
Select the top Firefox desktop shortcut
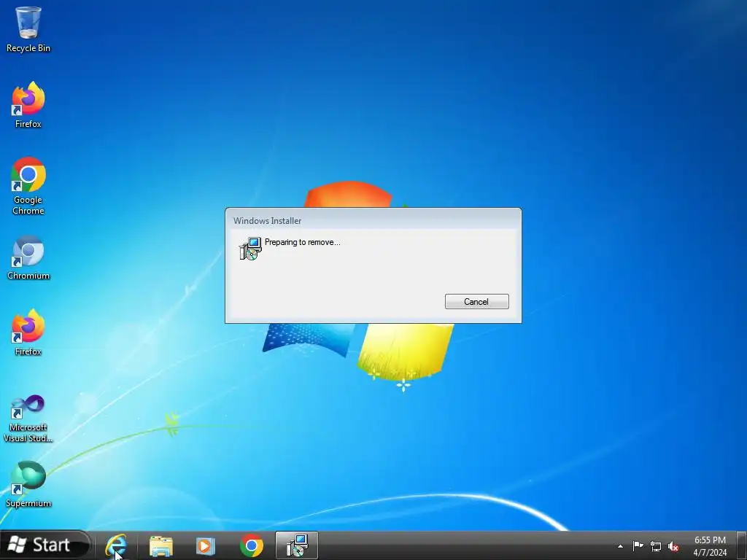[28, 105]
